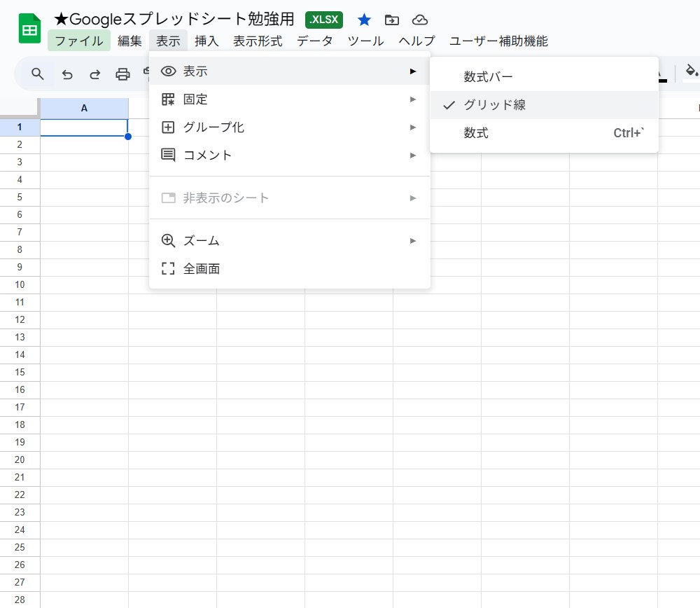Click the fill color paint bucket
The image size is (700, 608).
691,72
